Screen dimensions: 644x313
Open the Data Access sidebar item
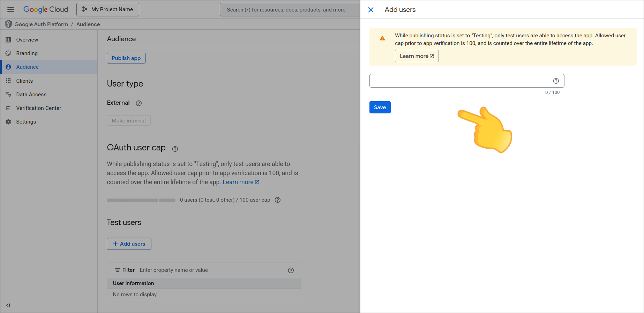click(49, 95)
